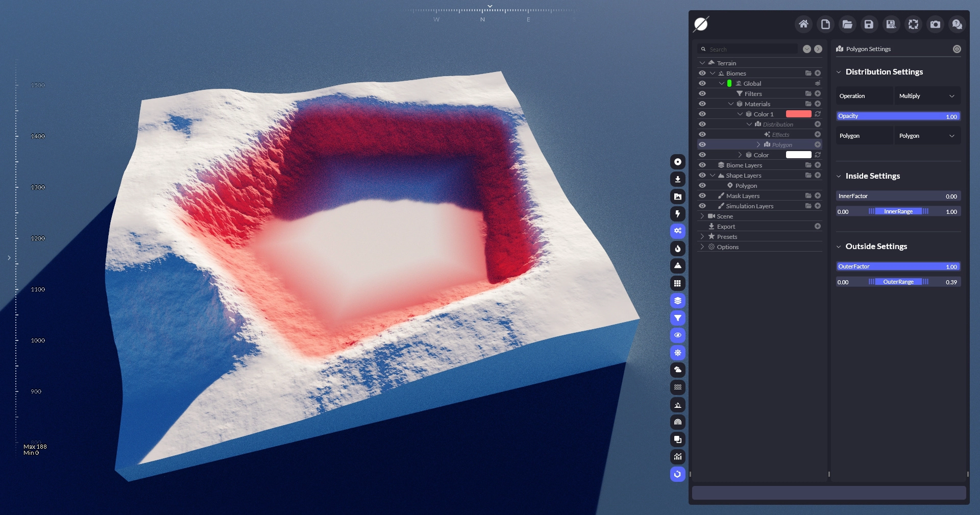Click the camera screenshot icon

pos(935,24)
